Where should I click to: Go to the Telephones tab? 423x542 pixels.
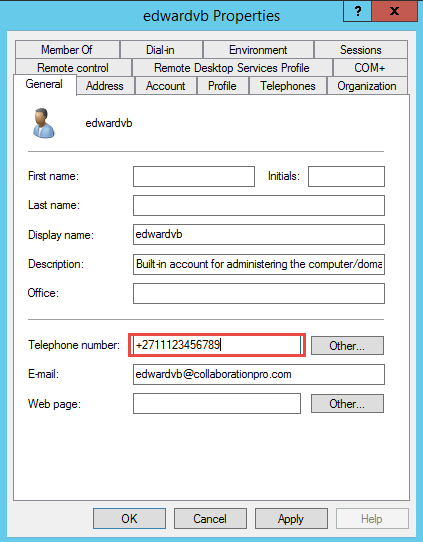click(x=288, y=86)
